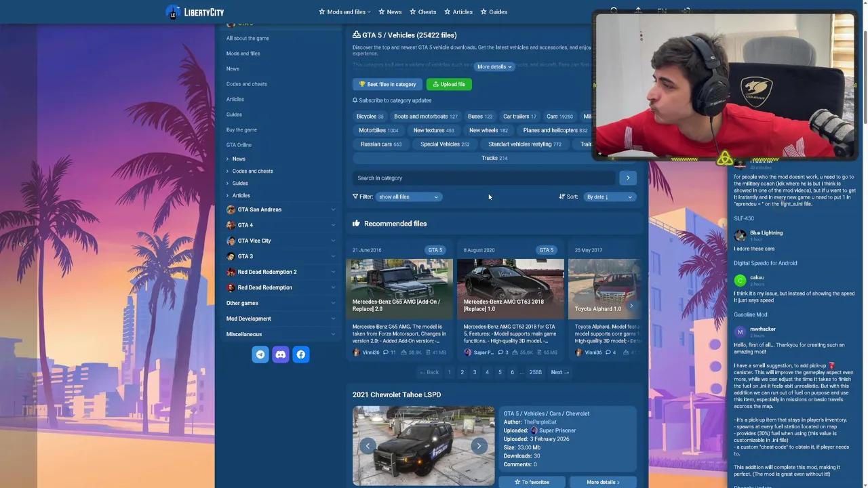Open the Telegram social link
Screen dimensions: 868x488
click(x=260, y=354)
